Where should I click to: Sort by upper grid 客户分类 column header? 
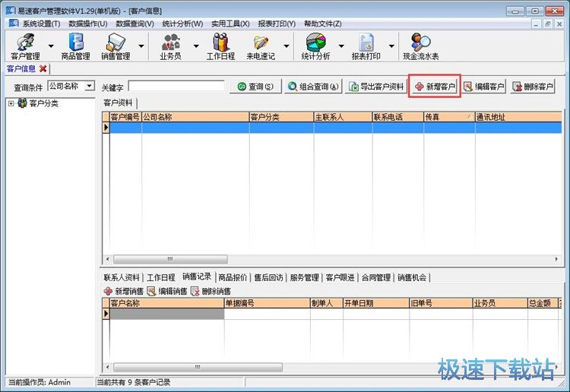[x=281, y=117]
